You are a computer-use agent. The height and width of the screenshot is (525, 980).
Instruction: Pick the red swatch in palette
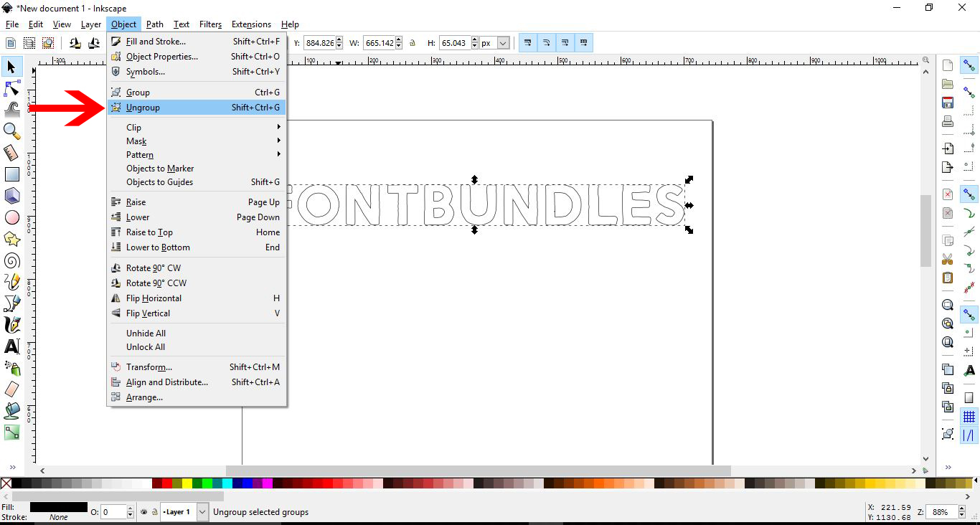167,483
